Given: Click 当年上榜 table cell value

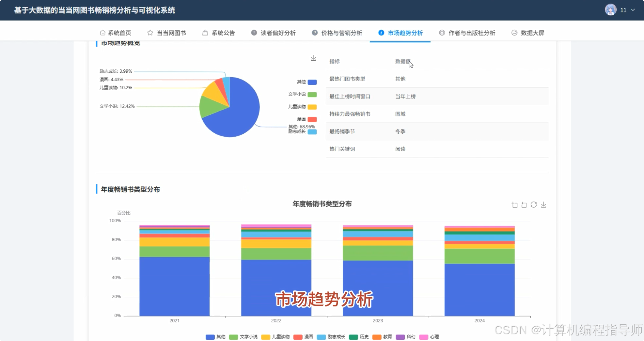Looking at the screenshot, I should (x=405, y=96).
